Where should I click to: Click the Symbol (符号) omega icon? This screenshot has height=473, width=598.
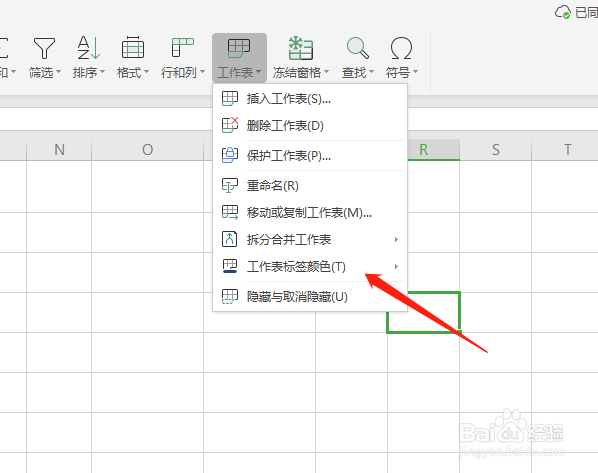(401, 48)
